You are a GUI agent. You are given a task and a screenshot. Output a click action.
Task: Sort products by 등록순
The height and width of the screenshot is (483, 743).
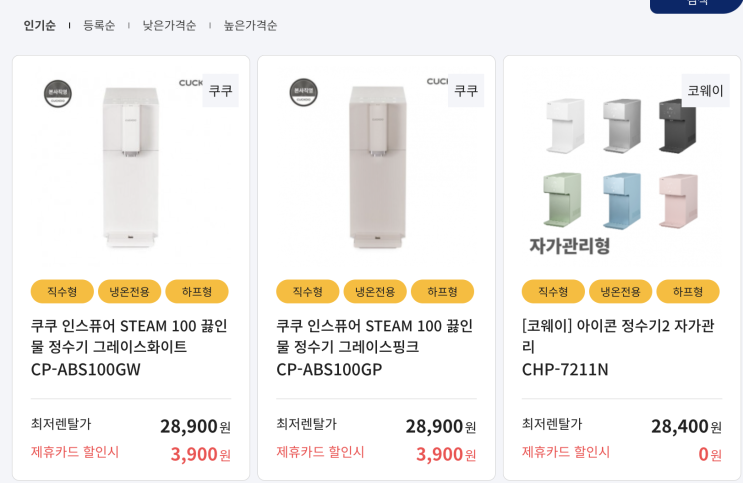pos(99,25)
